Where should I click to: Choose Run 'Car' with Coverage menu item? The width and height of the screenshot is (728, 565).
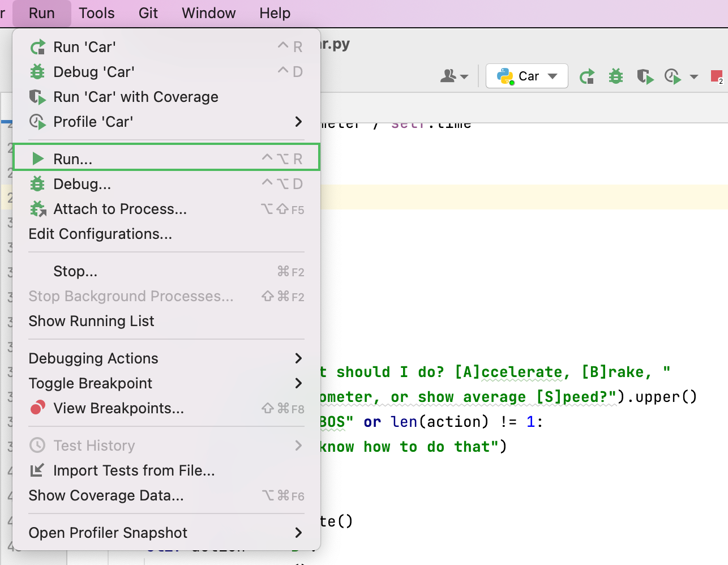(135, 97)
